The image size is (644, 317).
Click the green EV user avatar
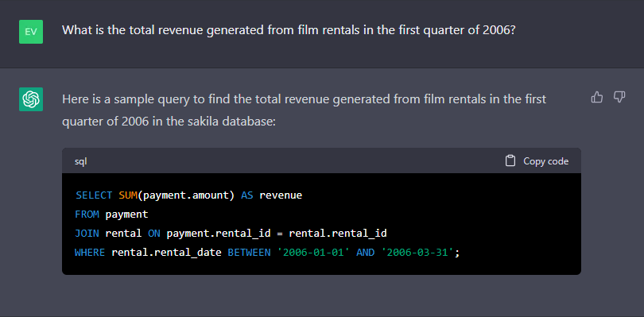[31, 32]
